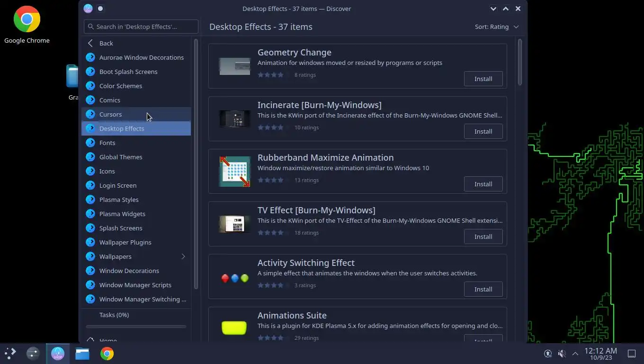Select the Cursors category

136,114
